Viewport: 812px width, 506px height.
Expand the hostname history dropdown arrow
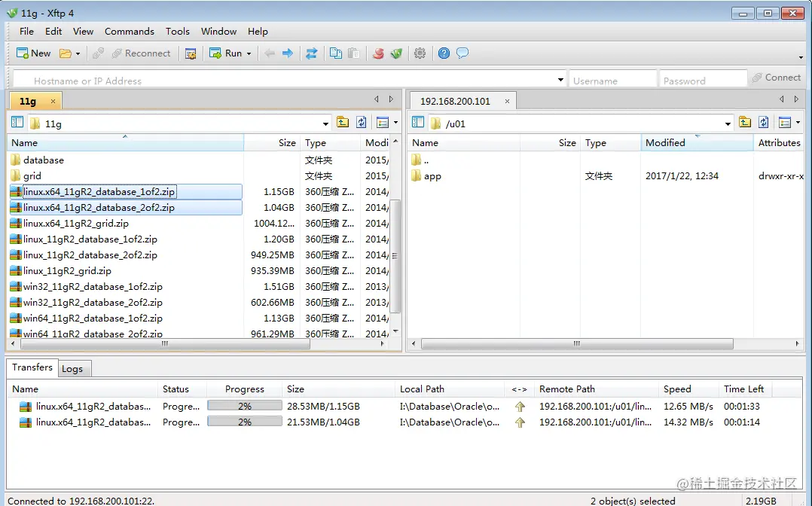(560, 81)
